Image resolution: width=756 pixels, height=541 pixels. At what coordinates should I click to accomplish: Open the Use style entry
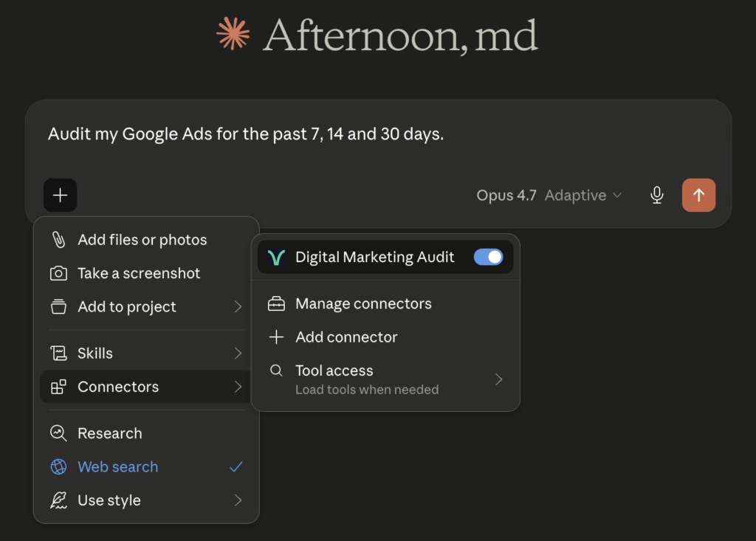146,500
